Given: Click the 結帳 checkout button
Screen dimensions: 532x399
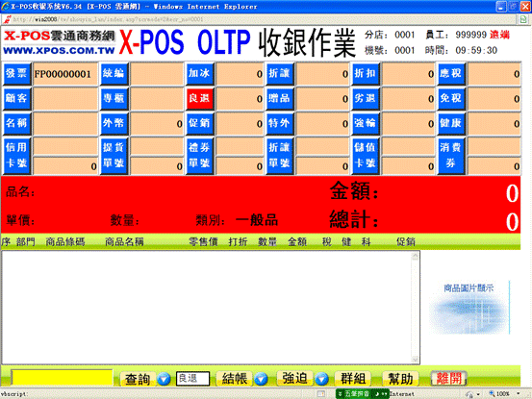Looking at the screenshot, I should pyautogui.click(x=235, y=378).
